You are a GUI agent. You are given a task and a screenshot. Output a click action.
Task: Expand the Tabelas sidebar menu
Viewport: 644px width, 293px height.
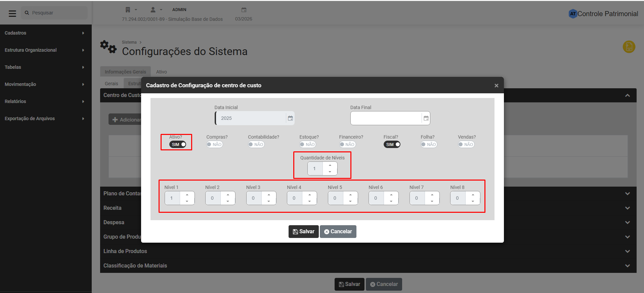click(46, 67)
